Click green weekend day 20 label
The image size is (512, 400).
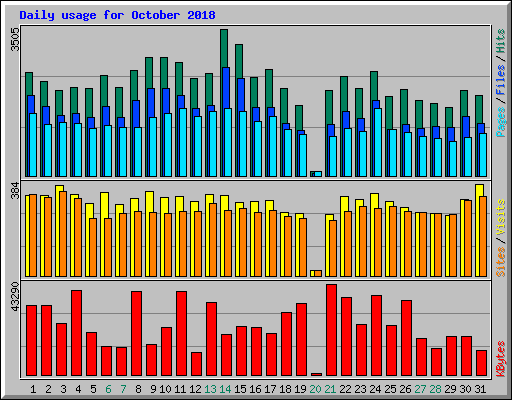[315, 389]
